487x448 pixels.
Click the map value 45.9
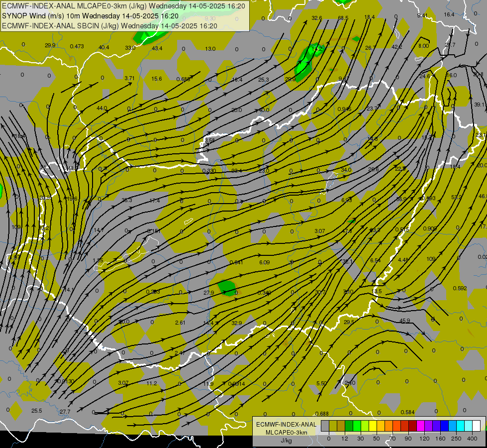point(405,321)
